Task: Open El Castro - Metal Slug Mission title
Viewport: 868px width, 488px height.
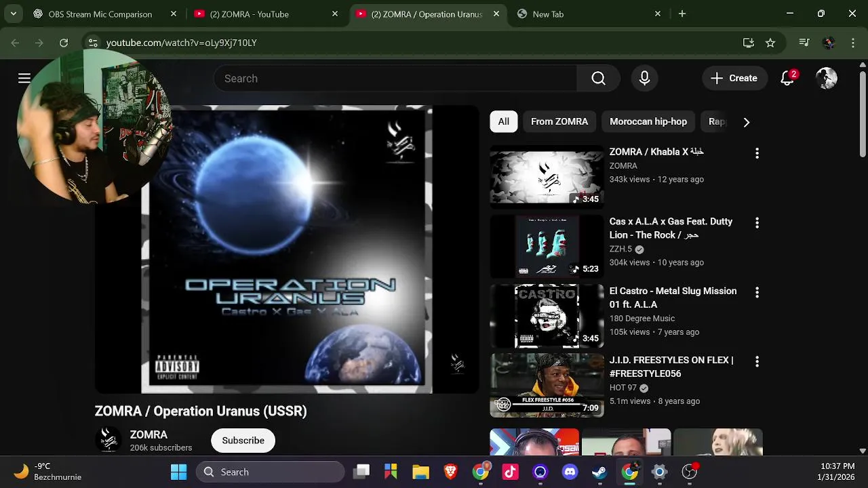Action: [673, 298]
